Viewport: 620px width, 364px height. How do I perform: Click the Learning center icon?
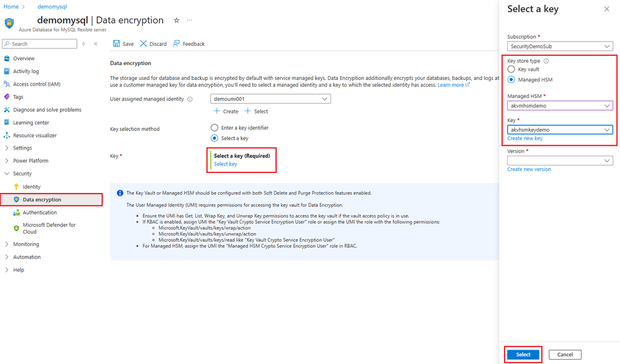pos(7,123)
